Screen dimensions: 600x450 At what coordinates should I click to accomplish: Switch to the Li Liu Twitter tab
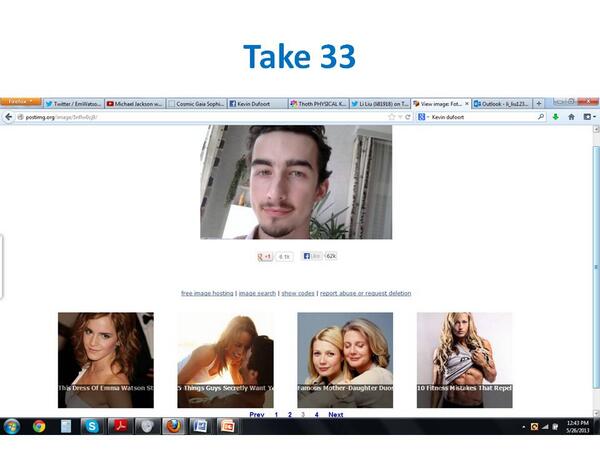[x=380, y=104]
